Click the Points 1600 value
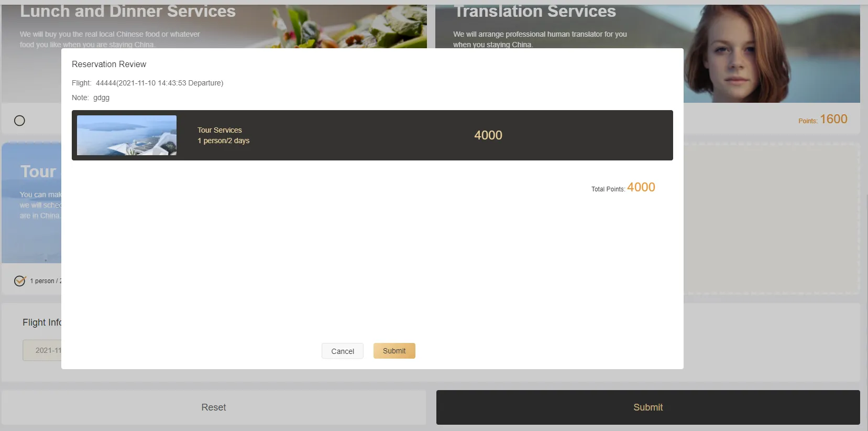Screen dimensions: 868x431 (833, 120)
